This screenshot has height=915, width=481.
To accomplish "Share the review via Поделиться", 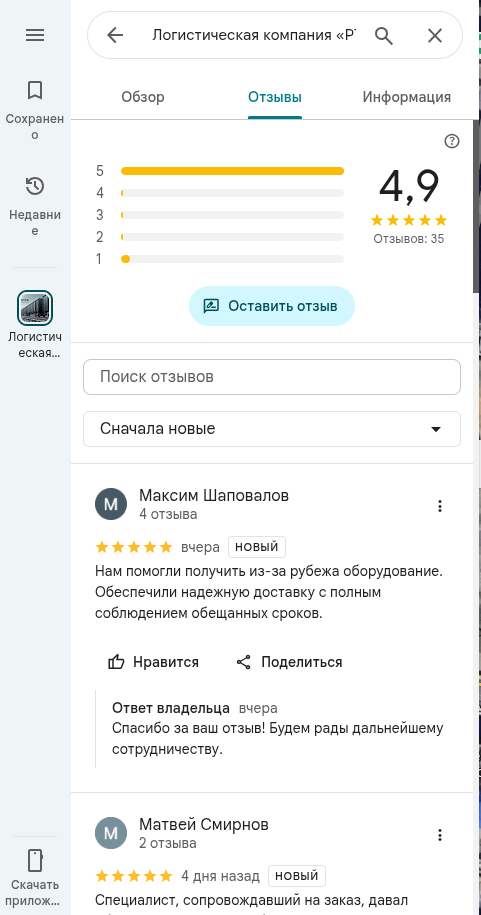I will point(289,662).
